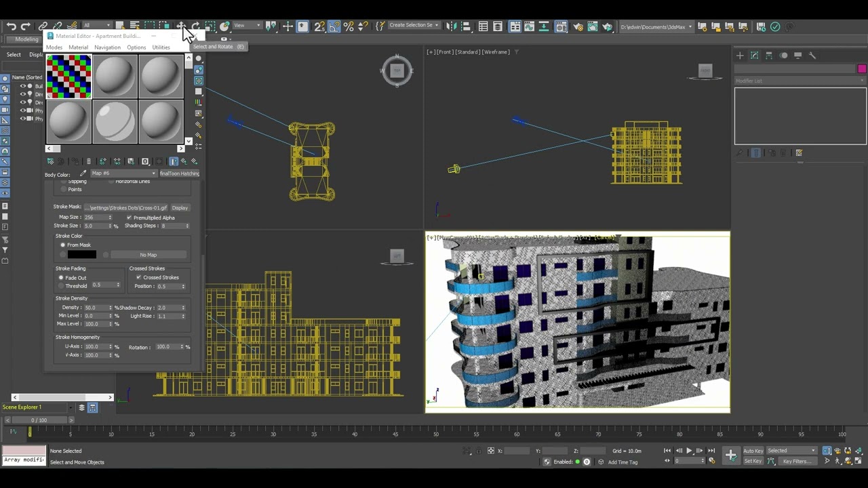This screenshot has height=488, width=868.
Task: Activate the Select and Rotate tool
Action: (195, 26)
